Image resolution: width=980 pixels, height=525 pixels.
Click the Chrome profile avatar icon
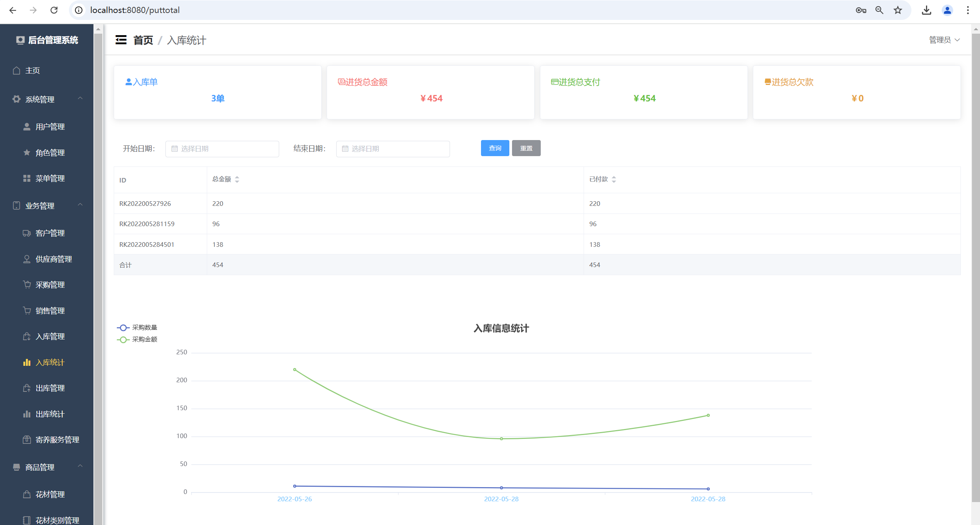[x=947, y=10]
